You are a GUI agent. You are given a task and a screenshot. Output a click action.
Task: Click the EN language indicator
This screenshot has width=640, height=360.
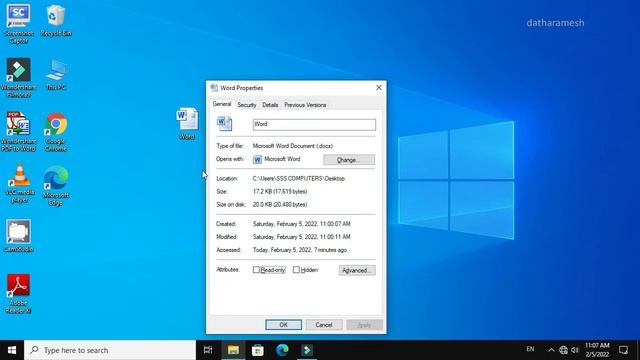pos(530,349)
